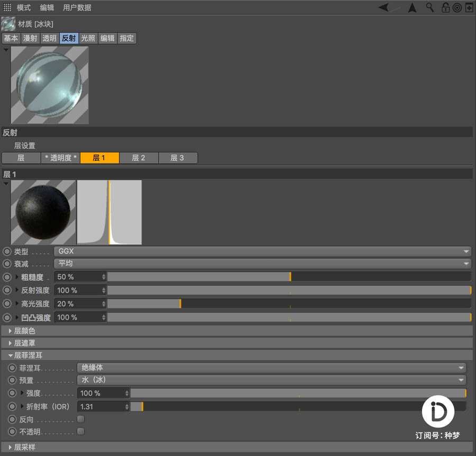The height and width of the screenshot is (456, 476).
Task: Open the 模式 menu
Action: tap(23, 7)
